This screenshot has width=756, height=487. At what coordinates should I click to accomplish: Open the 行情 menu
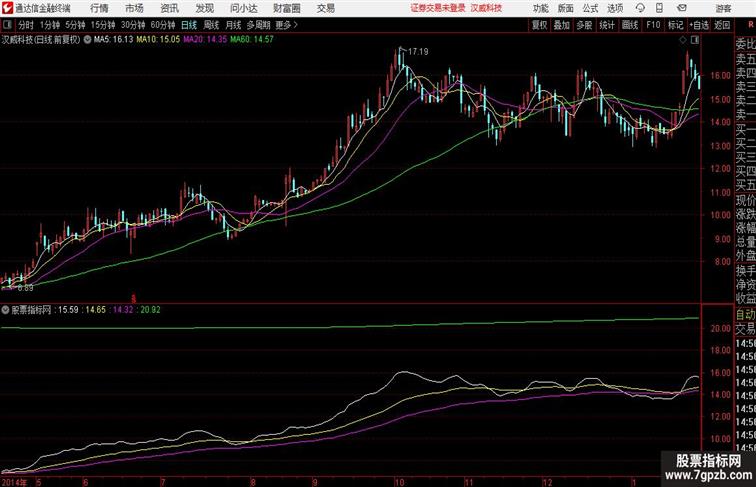point(99,8)
